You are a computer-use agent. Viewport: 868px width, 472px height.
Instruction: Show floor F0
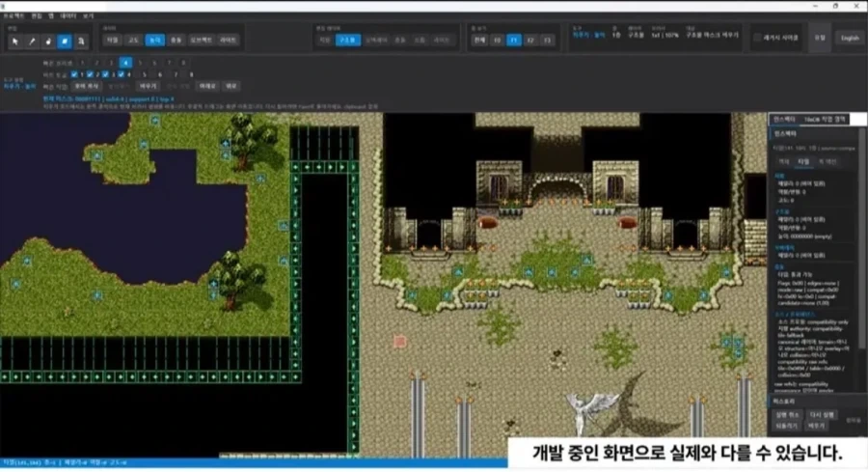(497, 40)
